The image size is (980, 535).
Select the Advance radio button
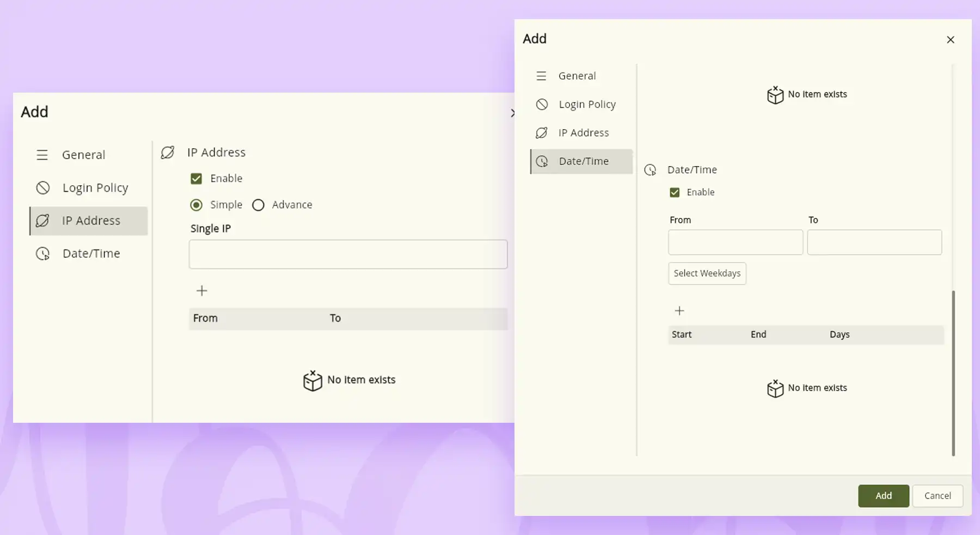[x=258, y=205]
